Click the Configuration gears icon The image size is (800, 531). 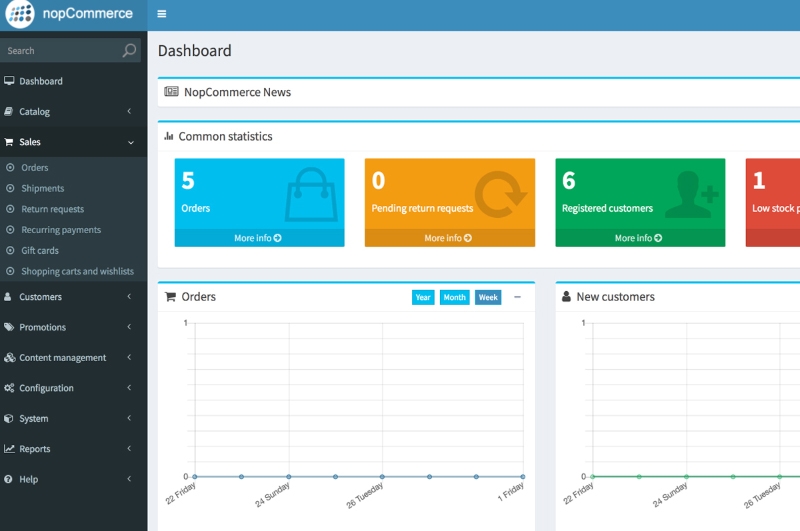(x=9, y=388)
